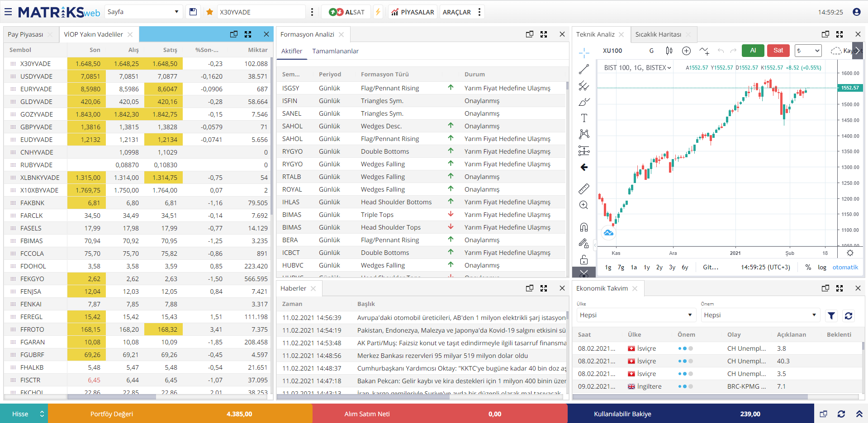Open the chart settings gear icon
Screen dimensions: 868x423
(850, 253)
